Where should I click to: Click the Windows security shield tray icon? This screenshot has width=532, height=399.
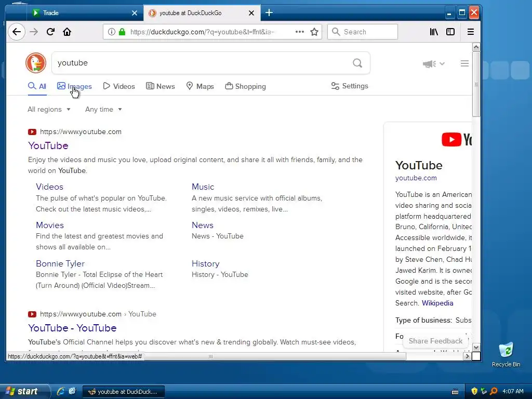tap(474, 391)
